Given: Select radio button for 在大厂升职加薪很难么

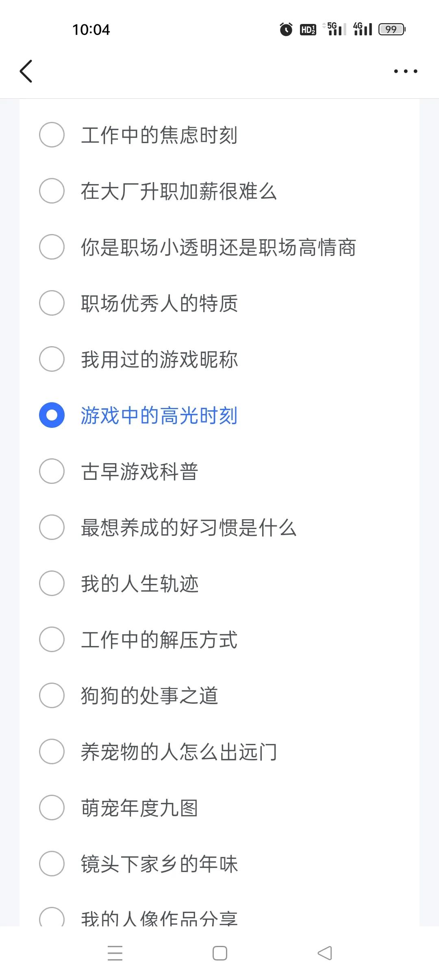Looking at the screenshot, I should pos(52,191).
